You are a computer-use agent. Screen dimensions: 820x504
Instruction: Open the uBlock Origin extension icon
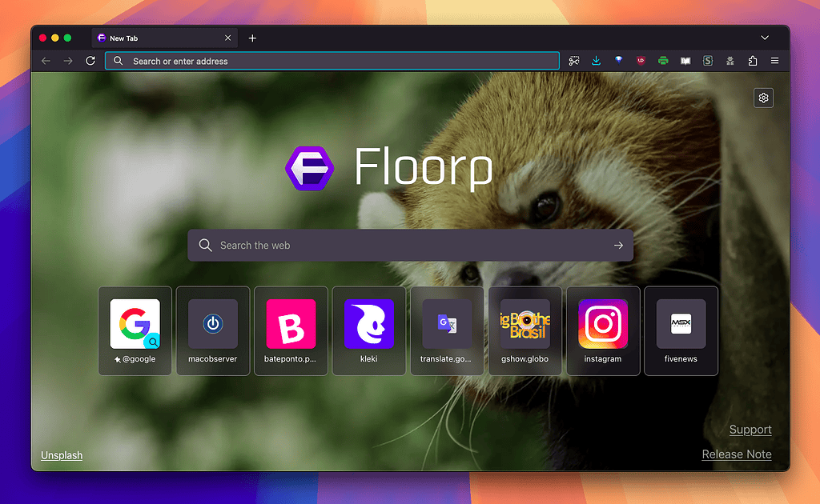point(641,61)
